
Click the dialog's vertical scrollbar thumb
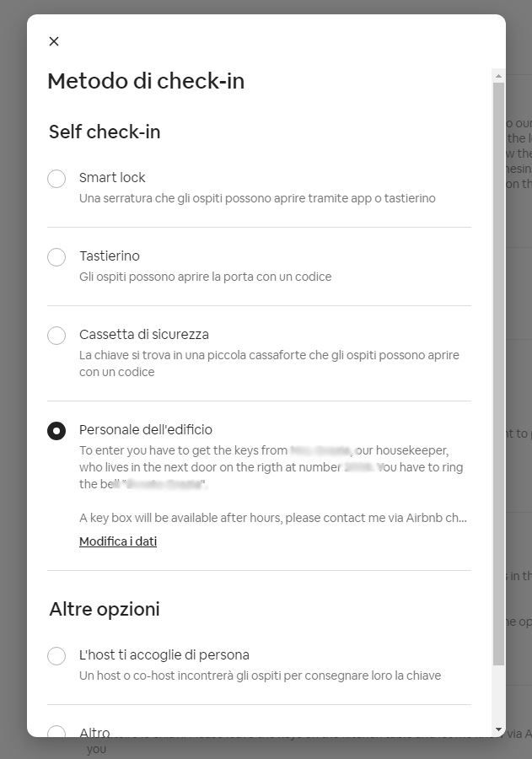click(x=498, y=371)
